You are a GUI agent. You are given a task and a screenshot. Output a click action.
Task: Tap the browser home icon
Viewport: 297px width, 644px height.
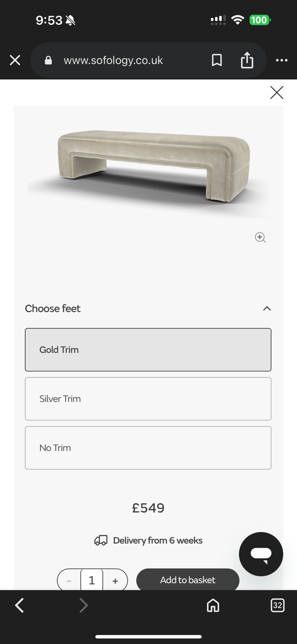coord(213,605)
